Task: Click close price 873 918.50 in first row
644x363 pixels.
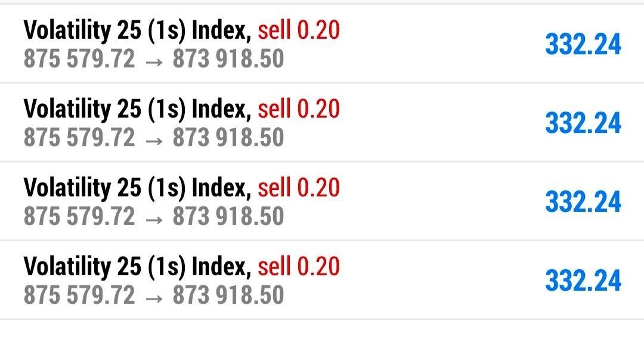Action: pyautogui.click(x=228, y=59)
